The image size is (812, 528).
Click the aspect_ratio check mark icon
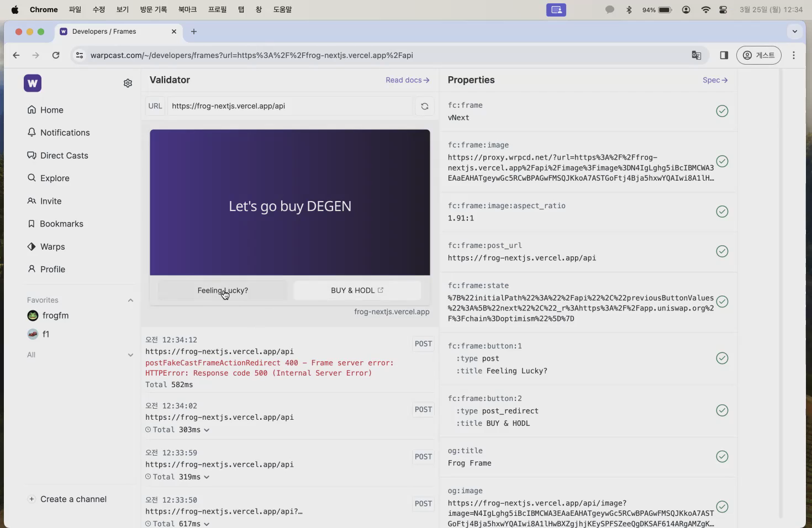click(722, 212)
